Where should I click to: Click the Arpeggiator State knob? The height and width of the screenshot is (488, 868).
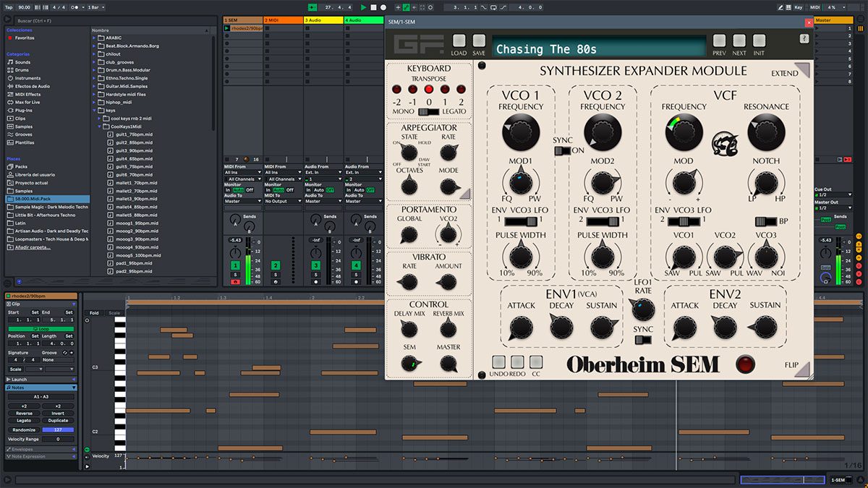click(409, 152)
